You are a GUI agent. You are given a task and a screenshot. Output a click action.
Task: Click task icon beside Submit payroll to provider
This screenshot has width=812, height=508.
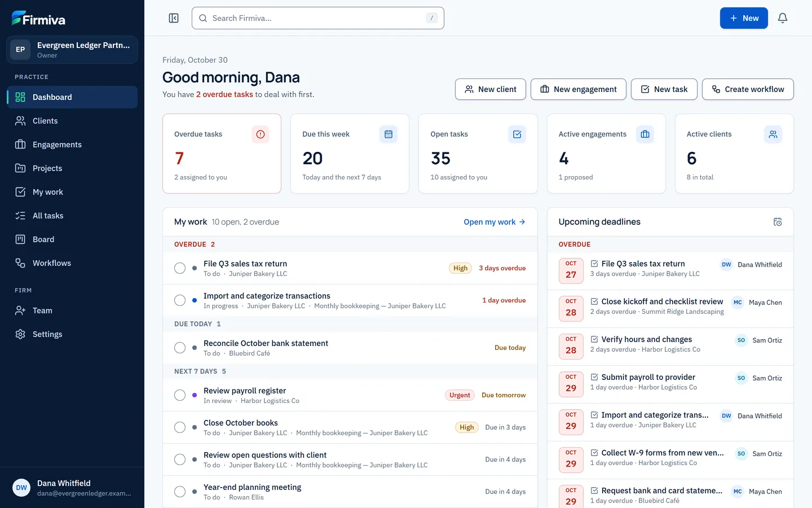point(594,377)
